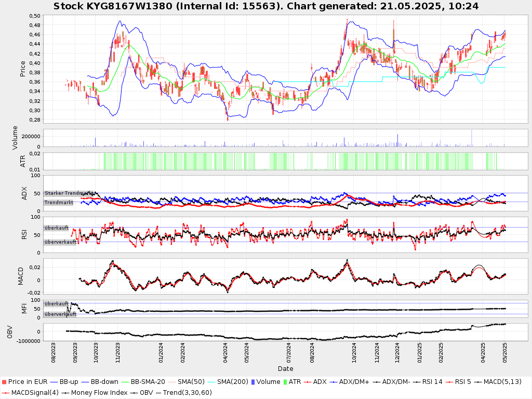Screen dimensions: 532x399
Task: Click the Trendmarkt label at ADX 25 line
Action: tap(59, 203)
